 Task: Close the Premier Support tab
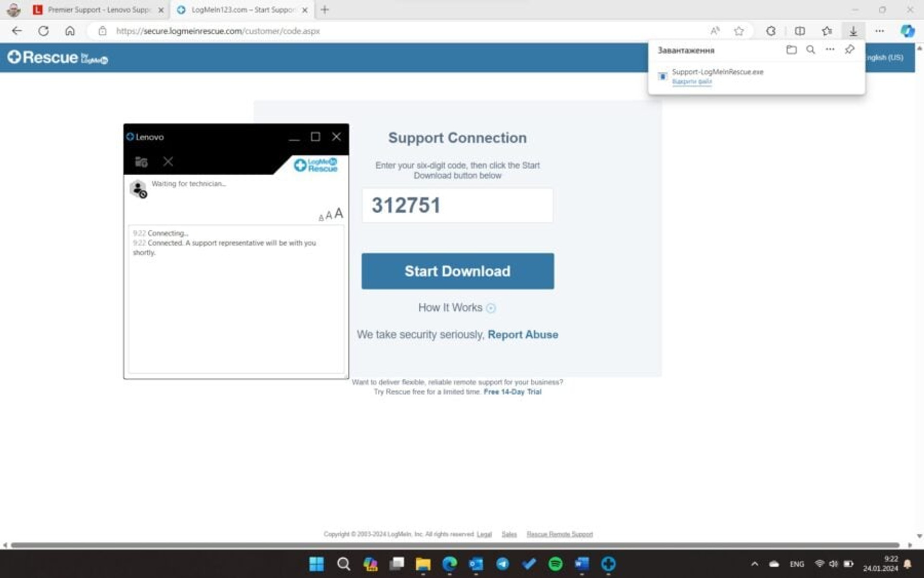pyautogui.click(x=161, y=10)
